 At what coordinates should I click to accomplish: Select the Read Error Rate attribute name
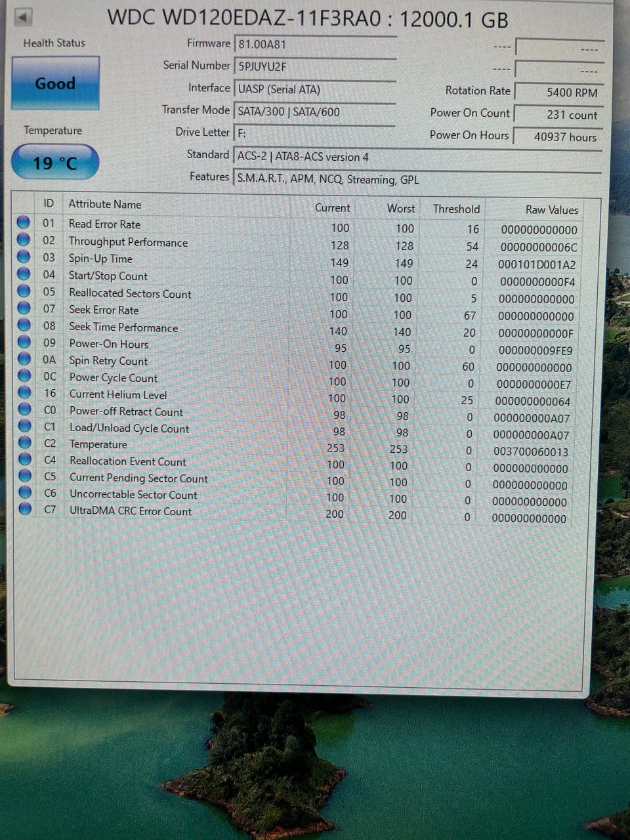tap(104, 224)
